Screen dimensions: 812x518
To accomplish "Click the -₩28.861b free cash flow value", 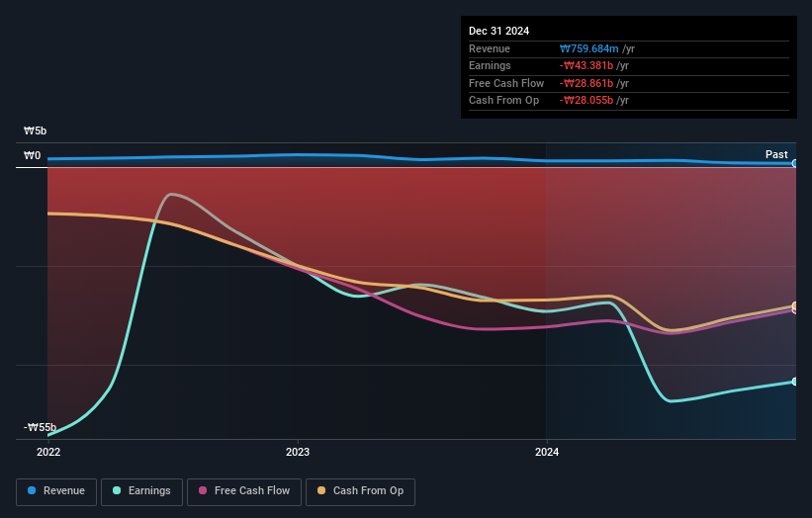I will [586, 83].
